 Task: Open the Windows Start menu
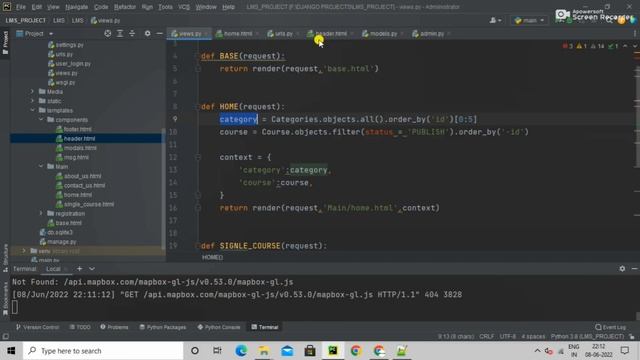11,351
